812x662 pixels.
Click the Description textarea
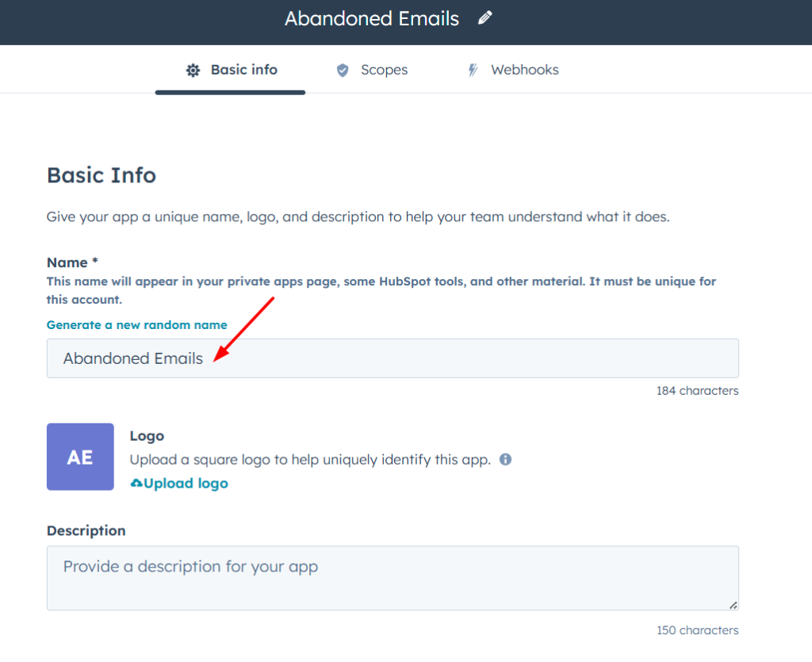(x=393, y=577)
